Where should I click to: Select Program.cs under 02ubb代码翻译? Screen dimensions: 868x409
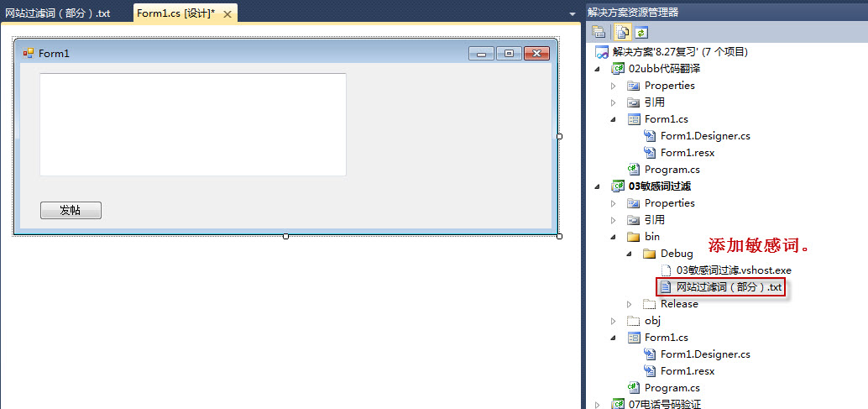(x=672, y=170)
